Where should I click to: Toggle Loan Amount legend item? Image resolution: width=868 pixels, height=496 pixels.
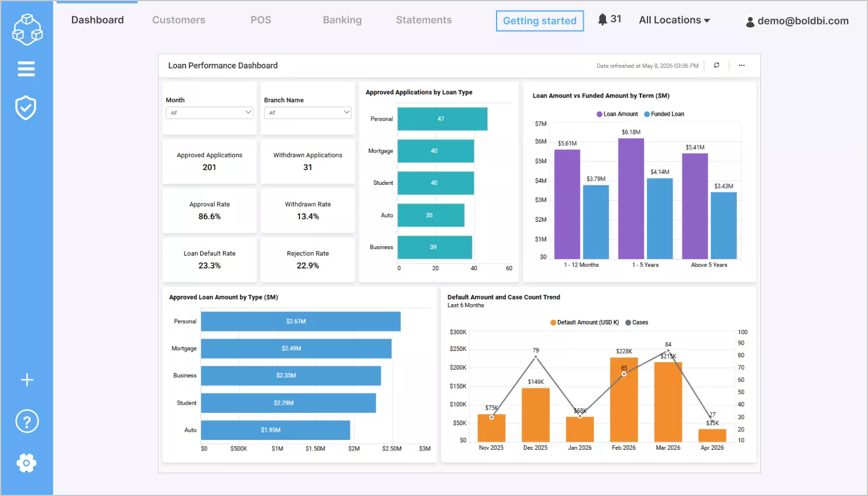(x=617, y=114)
